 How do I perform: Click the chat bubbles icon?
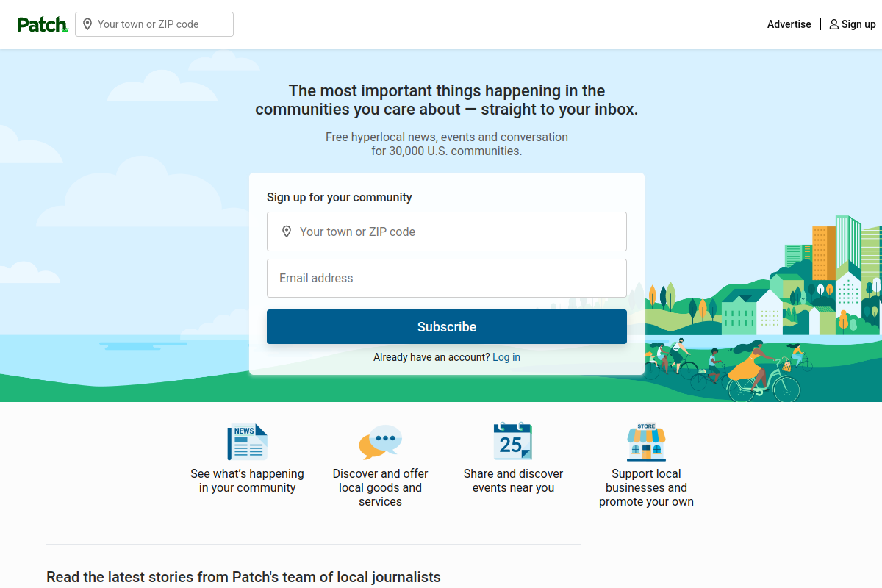[x=380, y=441]
